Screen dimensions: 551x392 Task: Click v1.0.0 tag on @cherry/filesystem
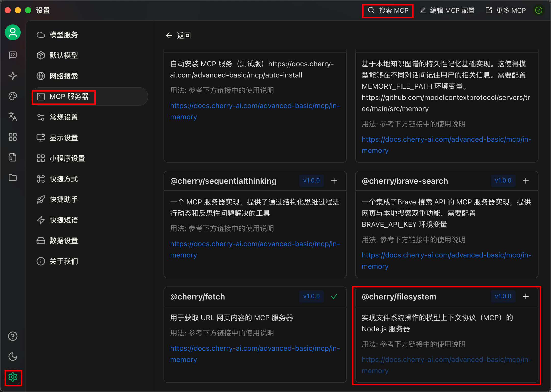(503, 296)
